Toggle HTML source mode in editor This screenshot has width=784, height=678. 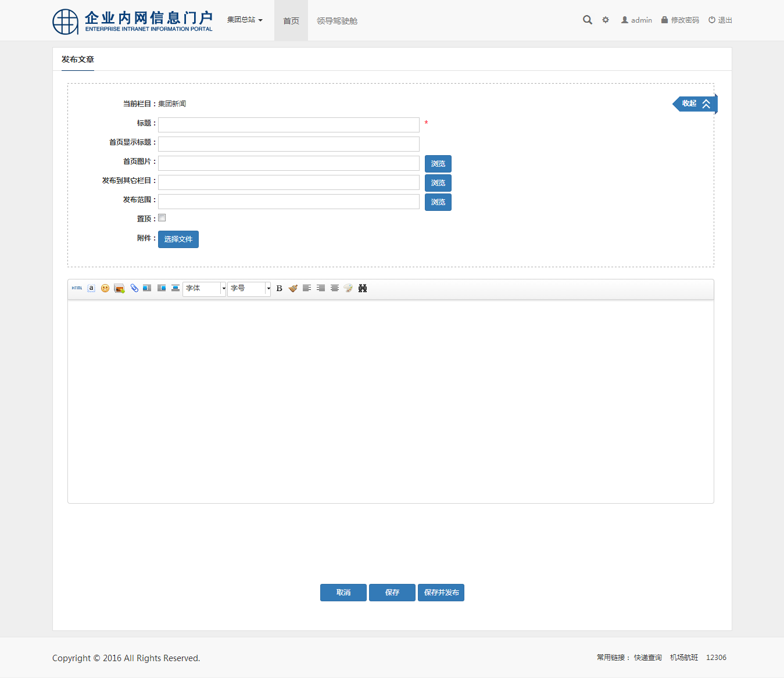(77, 288)
